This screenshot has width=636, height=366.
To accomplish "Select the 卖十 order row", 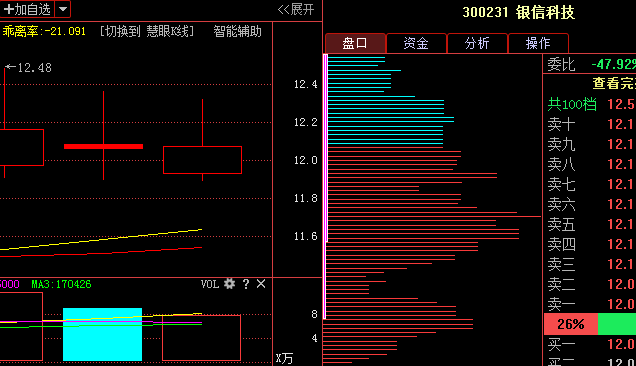I will coord(590,124).
